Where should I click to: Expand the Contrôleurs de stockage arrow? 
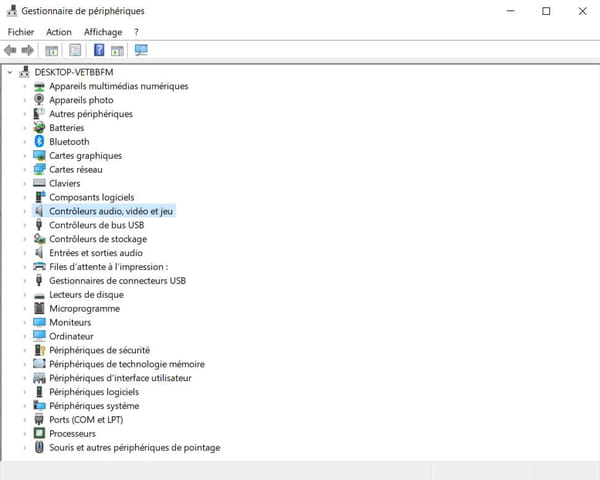pyautogui.click(x=25, y=239)
